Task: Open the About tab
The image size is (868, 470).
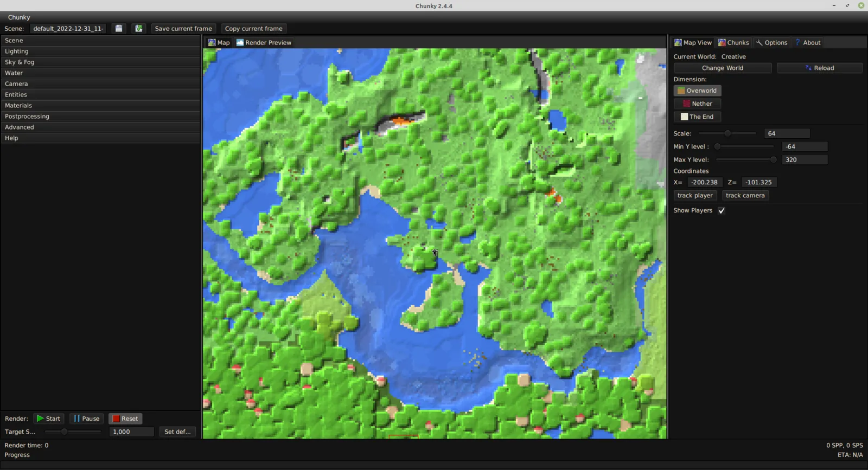Action: (808, 42)
